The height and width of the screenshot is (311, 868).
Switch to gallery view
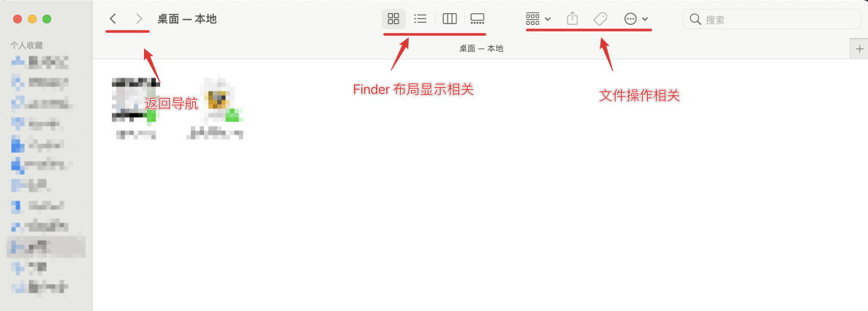pyautogui.click(x=478, y=19)
